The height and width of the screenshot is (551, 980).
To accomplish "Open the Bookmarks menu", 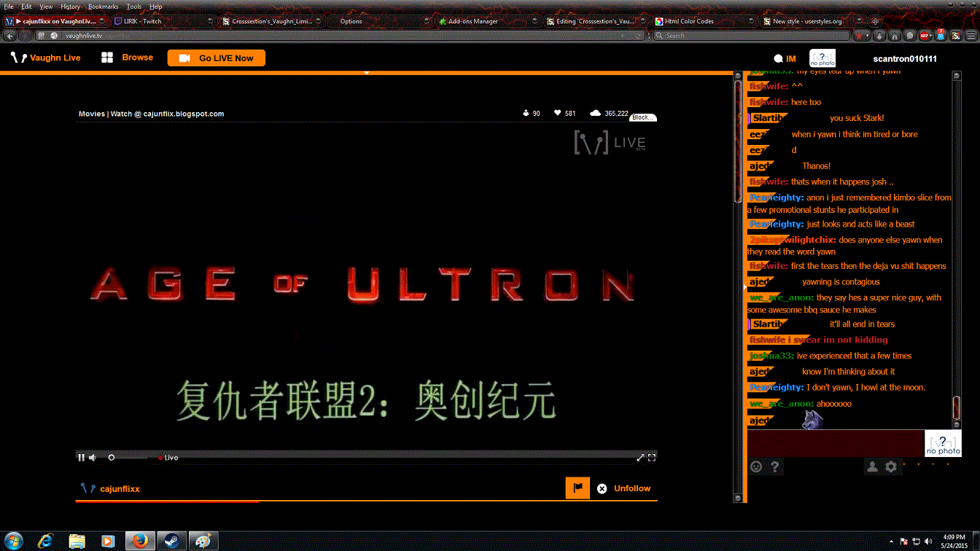I will (x=103, y=7).
